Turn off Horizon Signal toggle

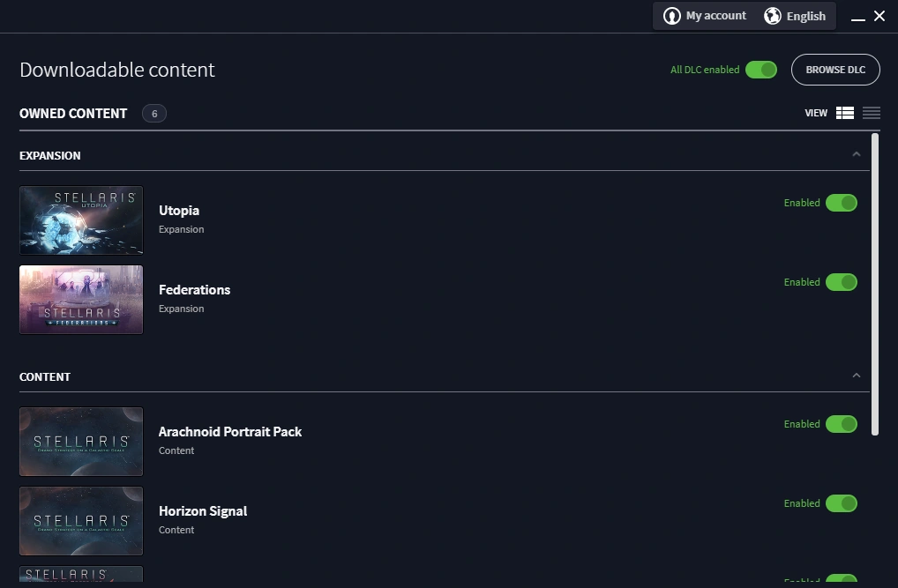pyautogui.click(x=841, y=503)
